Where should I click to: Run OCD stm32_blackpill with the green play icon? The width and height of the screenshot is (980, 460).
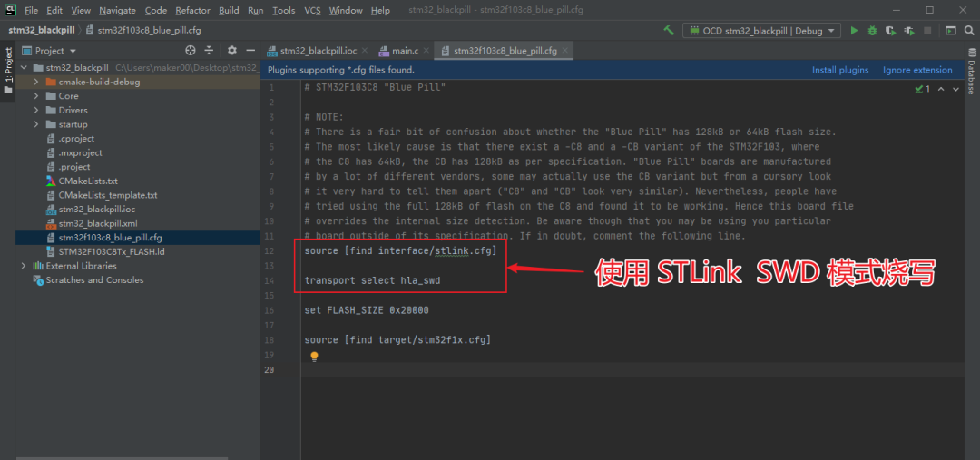tap(854, 30)
